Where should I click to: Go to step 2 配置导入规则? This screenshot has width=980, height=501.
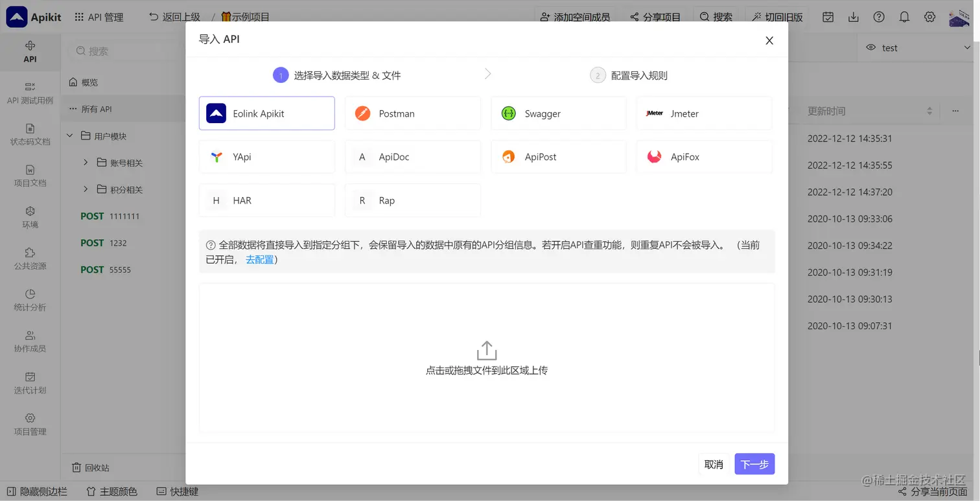629,75
